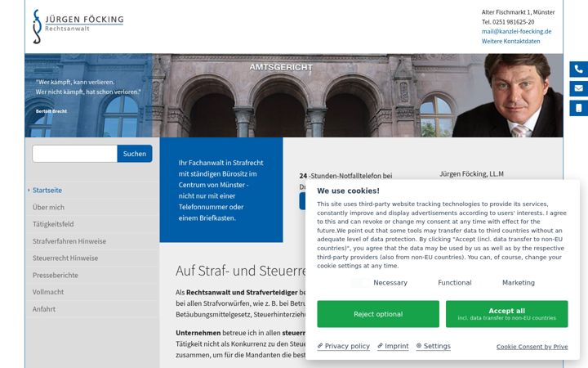Image resolution: width=588 pixels, height=368 pixels.
Task: Open the Privacy policy link
Action: pyautogui.click(x=344, y=346)
